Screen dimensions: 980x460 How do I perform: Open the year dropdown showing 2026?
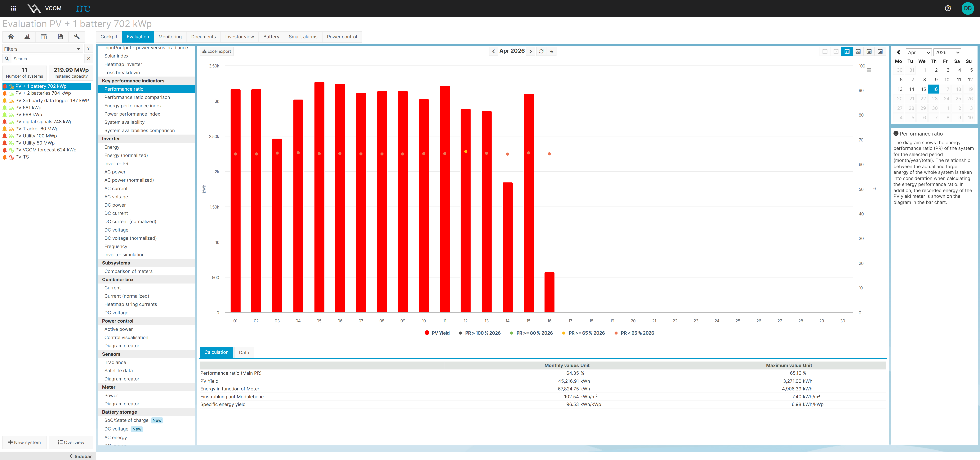pyautogui.click(x=947, y=53)
